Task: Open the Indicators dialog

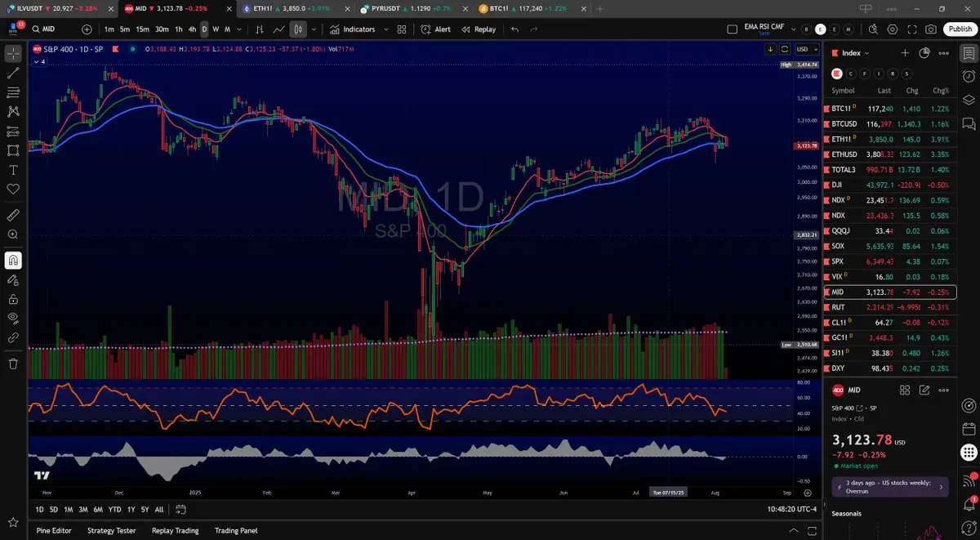Action: (x=354, y=29)
